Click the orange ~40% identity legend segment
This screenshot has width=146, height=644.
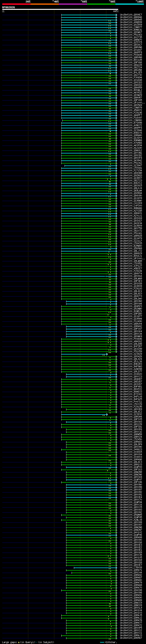45,4
